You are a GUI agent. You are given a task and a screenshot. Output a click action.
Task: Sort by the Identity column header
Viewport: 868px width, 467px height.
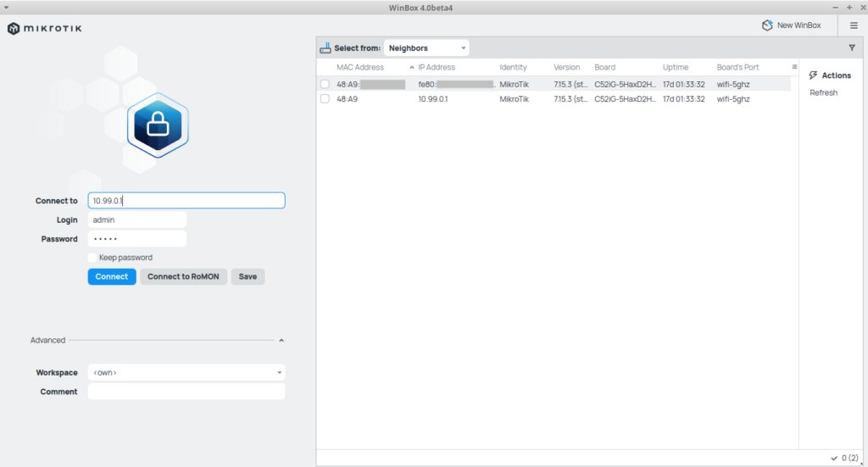(513, 67)
